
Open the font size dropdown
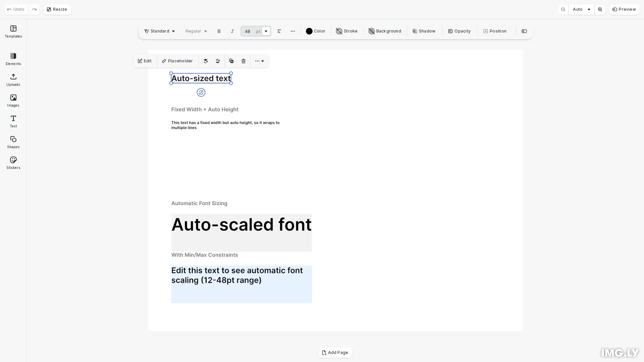point(265,31)
